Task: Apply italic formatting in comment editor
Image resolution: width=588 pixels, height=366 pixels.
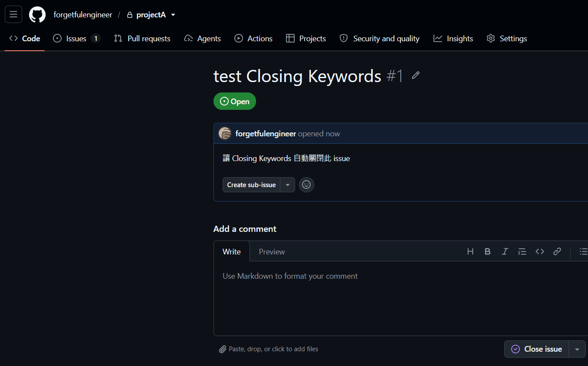Action: tap(505, 251)
